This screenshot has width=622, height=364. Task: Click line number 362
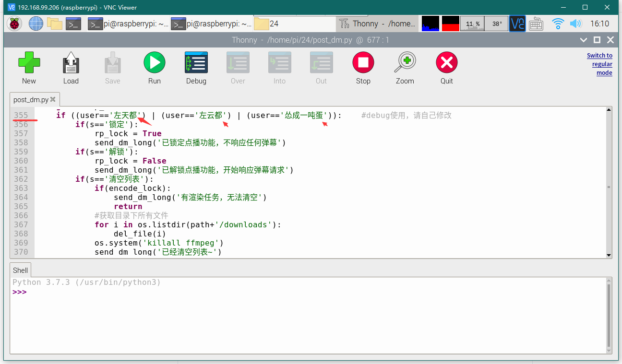[21, 179]
